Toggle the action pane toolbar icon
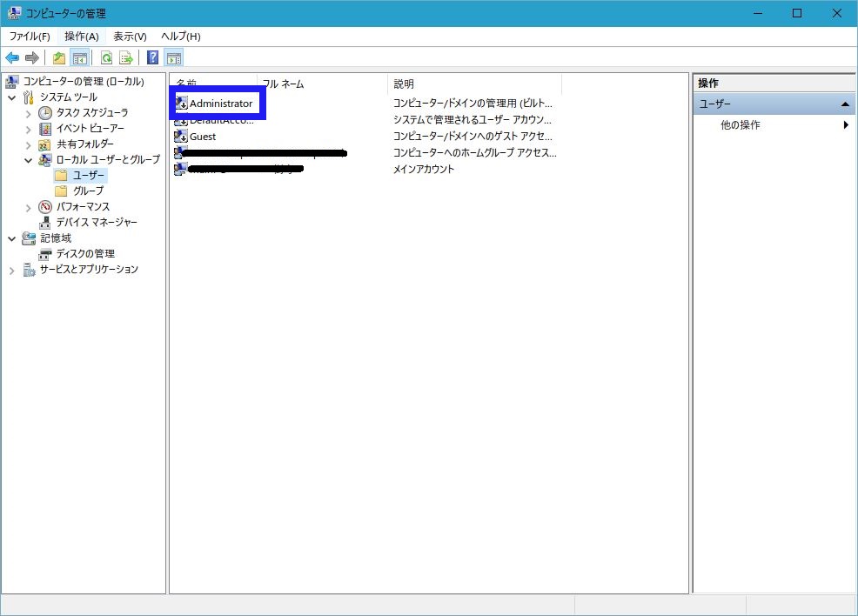Screen dimensions: 858x616 click(x=174, y=57)
